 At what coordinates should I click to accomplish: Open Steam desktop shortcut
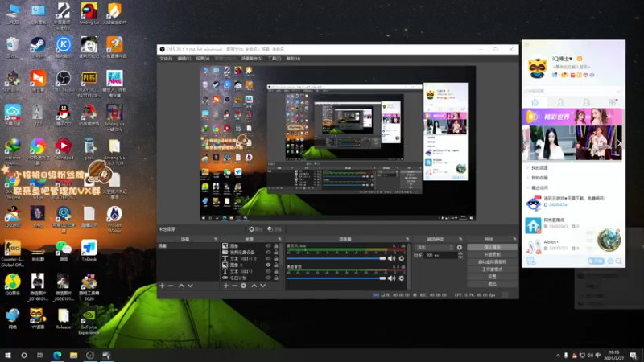coord(38,47)
